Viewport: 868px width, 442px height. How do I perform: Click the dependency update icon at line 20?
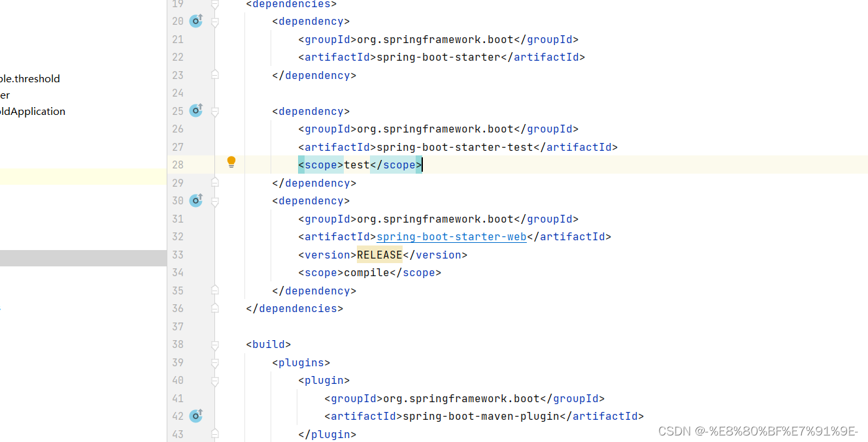point(195,21)
